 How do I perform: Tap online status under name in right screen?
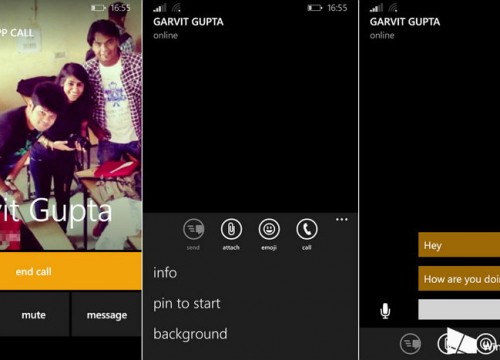pos(382,35)
